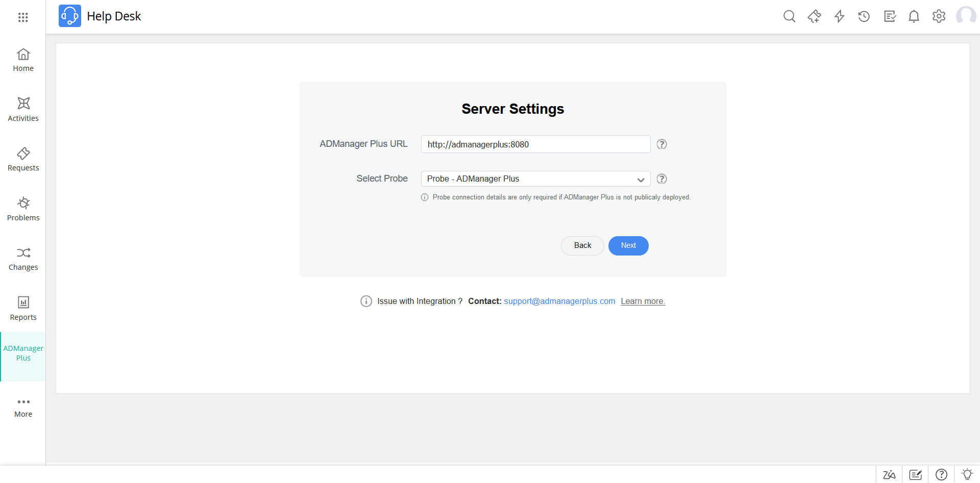Image resolution: width=980 pixels, height=483 pixels.
Task: Open the lightbulb tips icon in bottom bar
Action: coord(967,474)
